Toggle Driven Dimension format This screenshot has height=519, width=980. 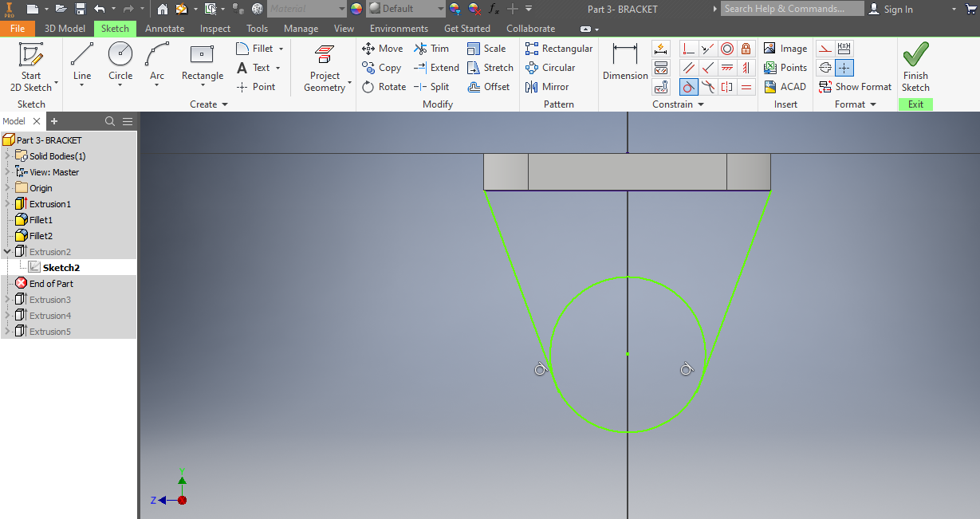(844, 49)
